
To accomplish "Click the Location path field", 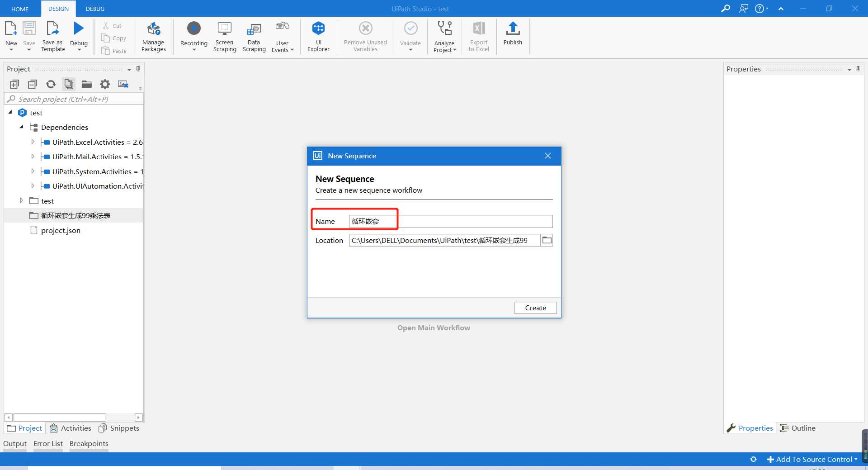I will [445, 240].
